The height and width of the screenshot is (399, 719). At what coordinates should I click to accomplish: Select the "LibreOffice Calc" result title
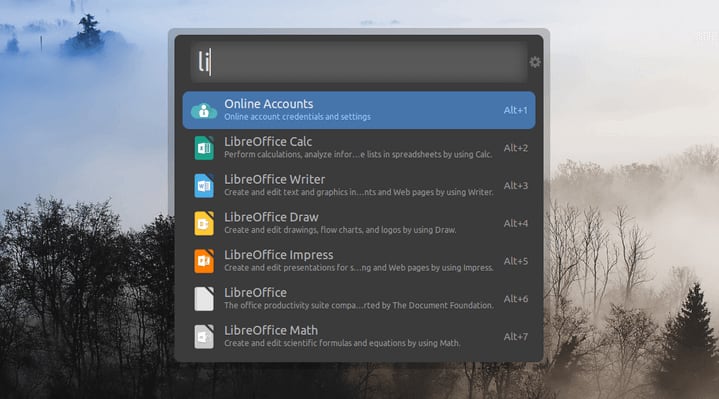(x=268, y=142)
